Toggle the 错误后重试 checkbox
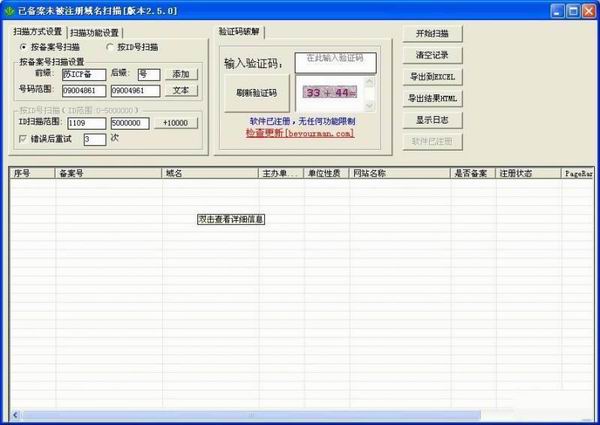Viewport: 600px width, 425px height. (23, 139)
